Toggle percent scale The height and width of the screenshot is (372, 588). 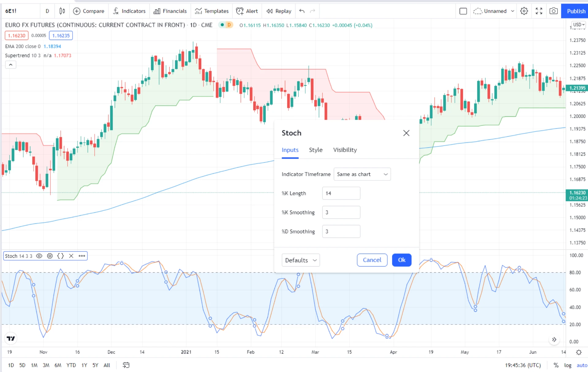(556, 365)
